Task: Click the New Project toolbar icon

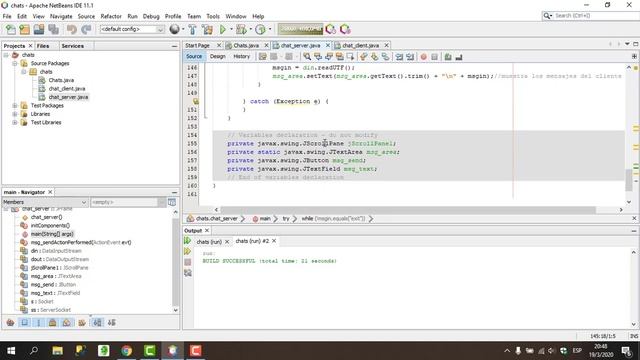Action: (24, 29)
